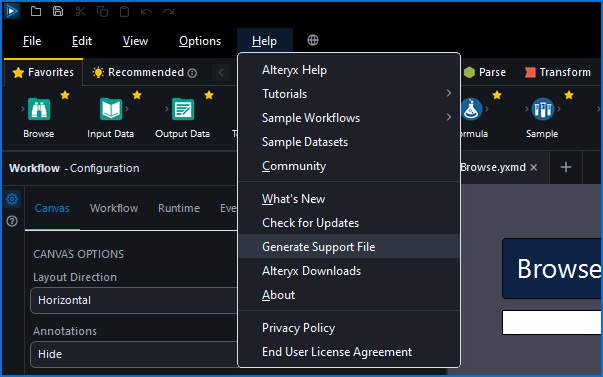
Task: Expand the Sample Workflows submenu arrow
Action: (448, 117)
